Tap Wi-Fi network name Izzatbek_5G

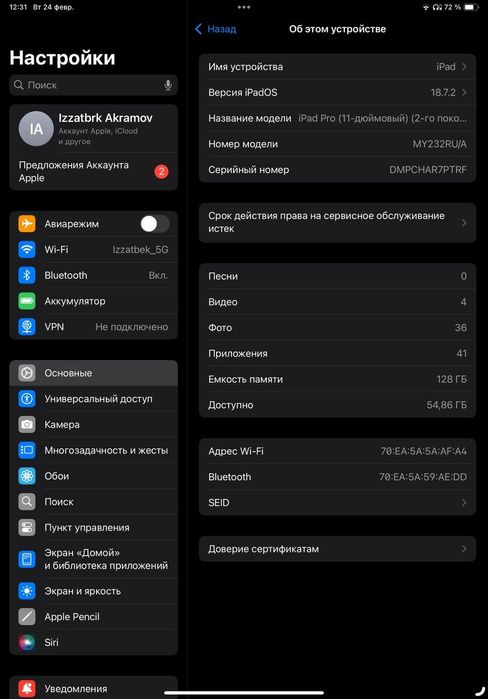pyautogui.click(x=140, y=250)
